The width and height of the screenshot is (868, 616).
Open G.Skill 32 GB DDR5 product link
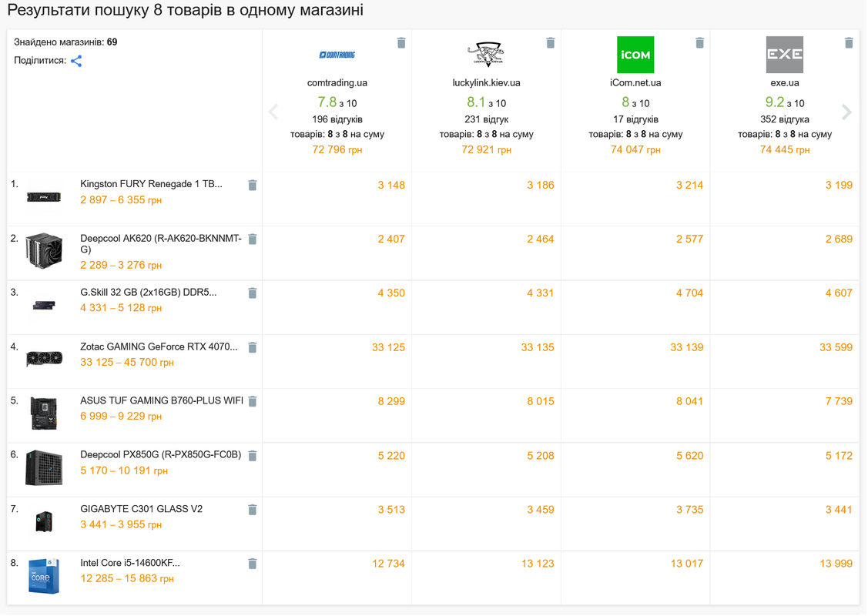click(149, 293)
